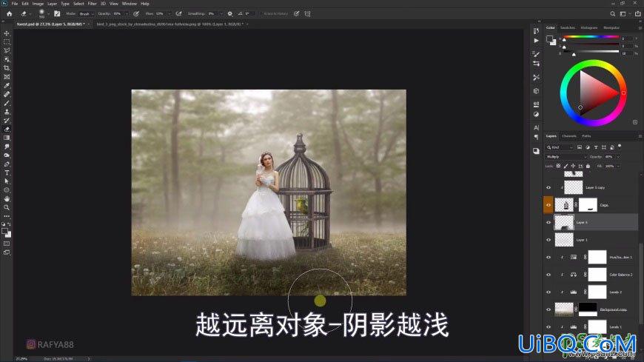The width and height of the screenshot is (644, 362).
Task: Click the Window menu
Action: tap(130, 4)
